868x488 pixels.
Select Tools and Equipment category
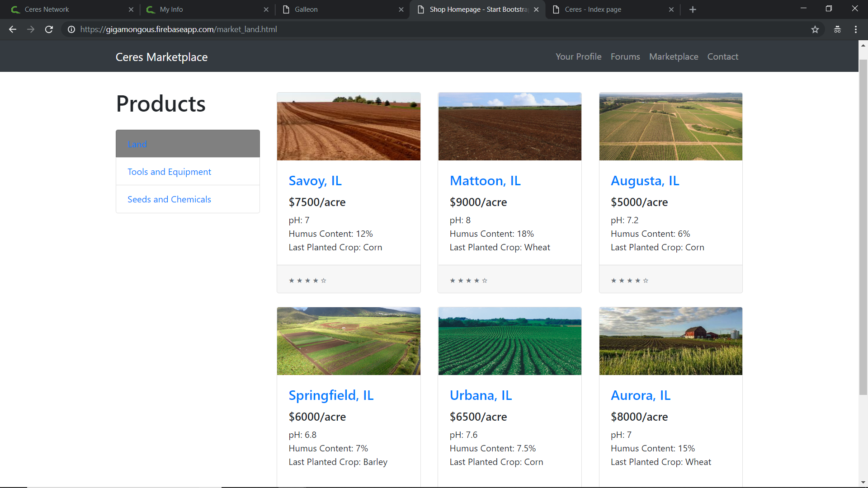tap(169, 172)
